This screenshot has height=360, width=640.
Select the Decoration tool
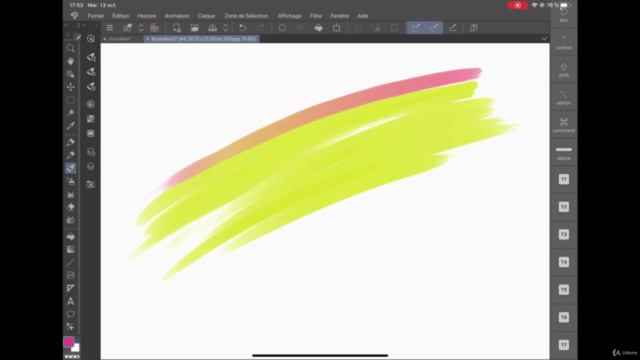(70, 194)
